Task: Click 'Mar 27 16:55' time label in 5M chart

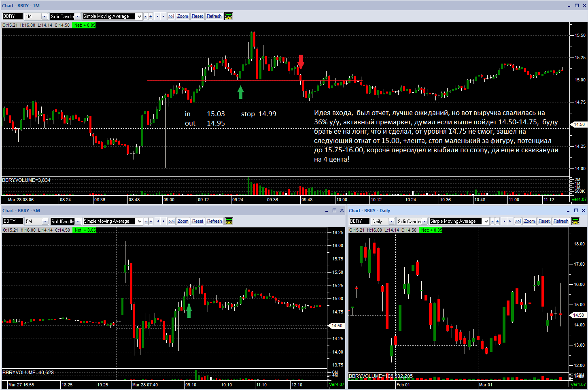Action: click(x=21, y=385)
